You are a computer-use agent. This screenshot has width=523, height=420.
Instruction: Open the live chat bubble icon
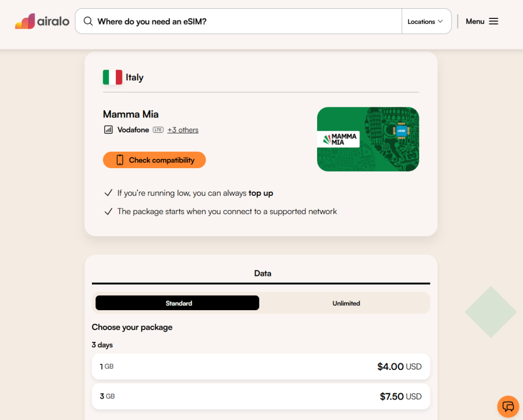pyautogui.click(x=508, y=407)
